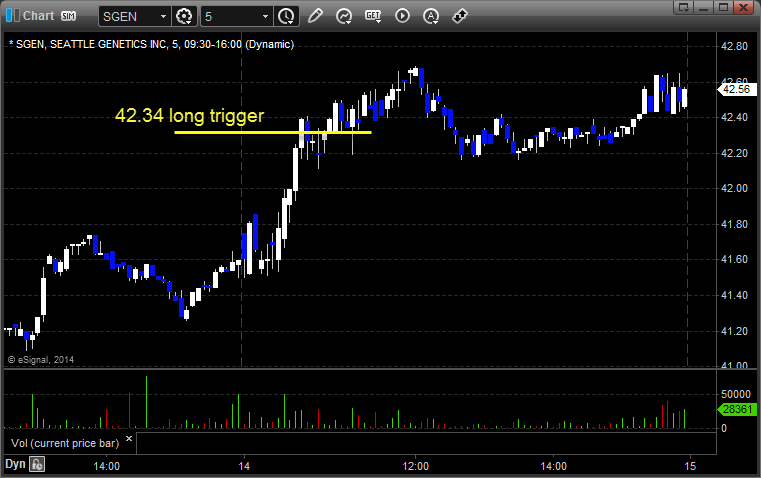Viewport: 761px width, 478px height.
Task: Click the scaling arrows icon
Action: point(460,16)
